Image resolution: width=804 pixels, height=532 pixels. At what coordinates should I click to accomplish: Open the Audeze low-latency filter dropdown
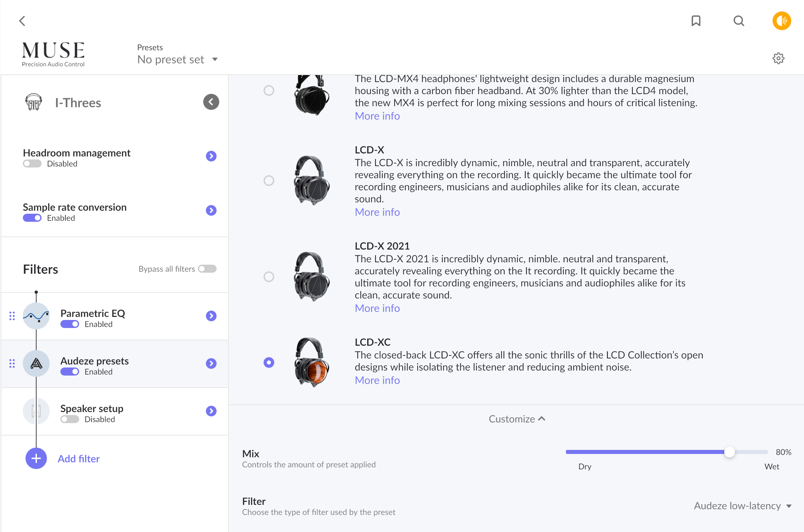point(743,506)
